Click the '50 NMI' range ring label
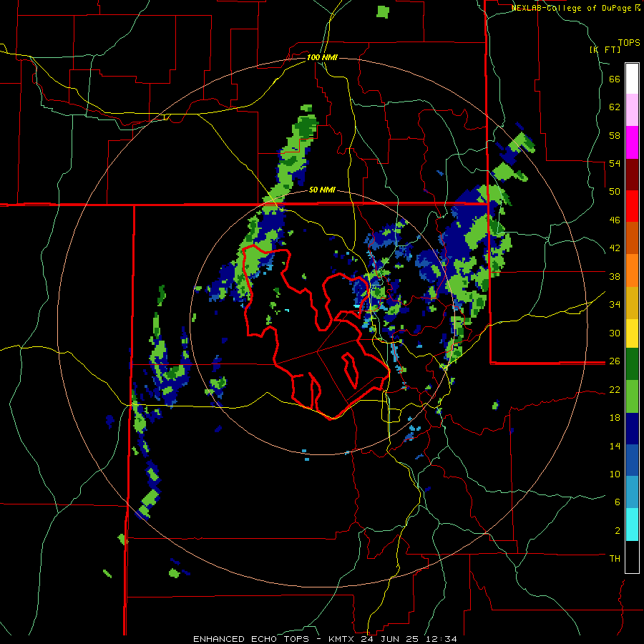The width and height of the screenshot is (644, 644). coord(322,190)
